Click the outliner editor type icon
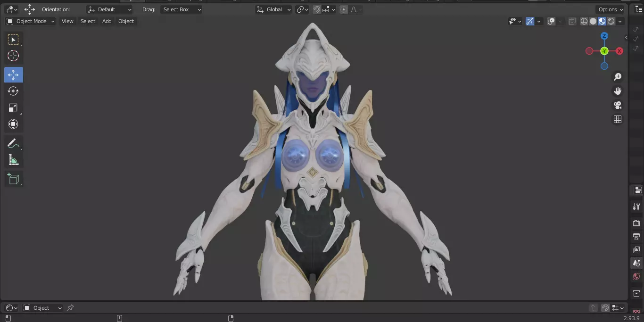This screenshot has height=322, width=644. pos(639,9)
